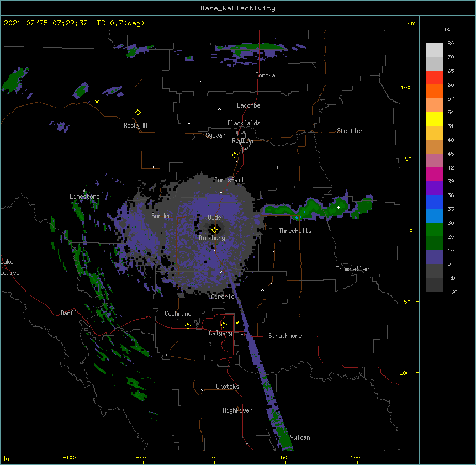The image size is (476, 465).
Task: Click the Lake Louise label
Action: tap(10, 267)
